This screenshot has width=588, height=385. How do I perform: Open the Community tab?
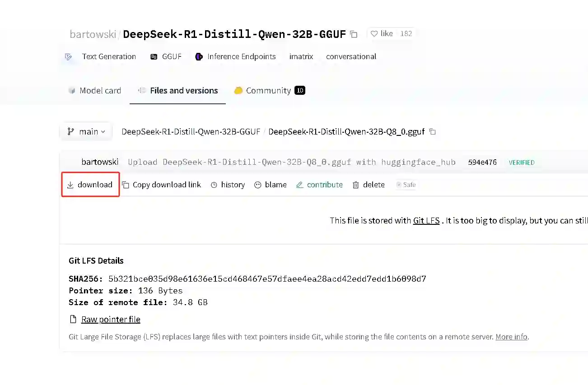pos(270,90)
